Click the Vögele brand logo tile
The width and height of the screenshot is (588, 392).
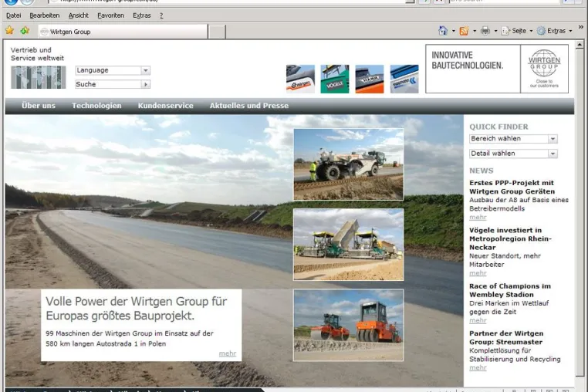[x=335, y=79]
